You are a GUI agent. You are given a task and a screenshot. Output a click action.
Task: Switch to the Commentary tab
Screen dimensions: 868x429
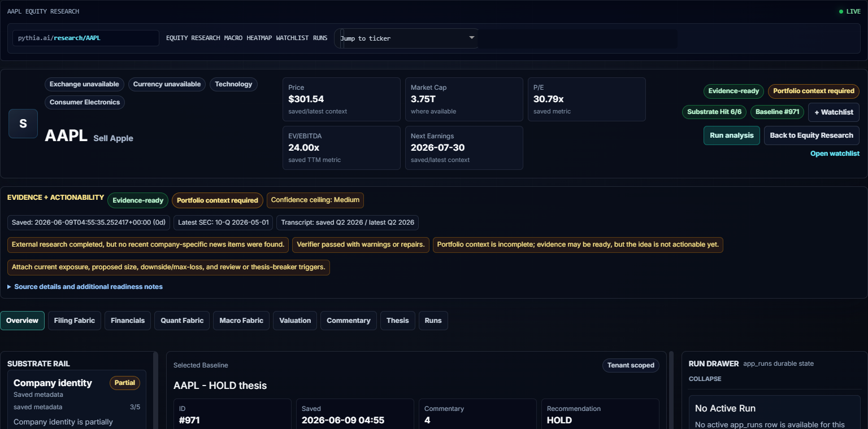349,321
